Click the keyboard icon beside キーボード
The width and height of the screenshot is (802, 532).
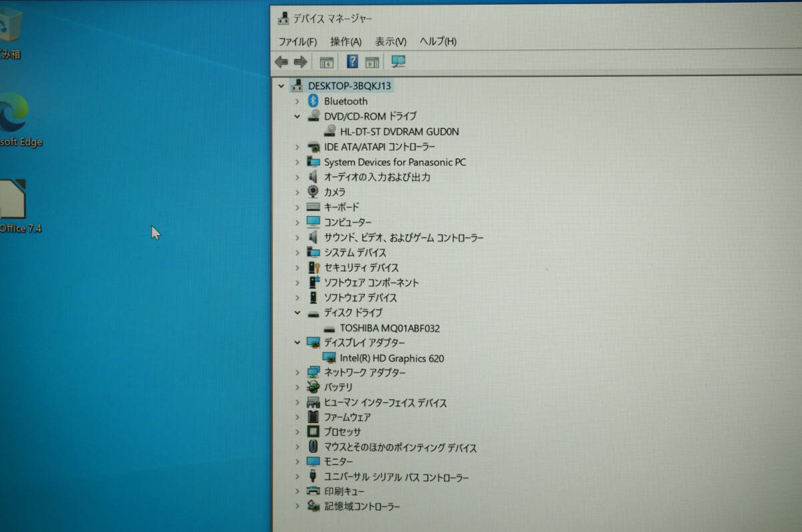[x=313, y=207]
